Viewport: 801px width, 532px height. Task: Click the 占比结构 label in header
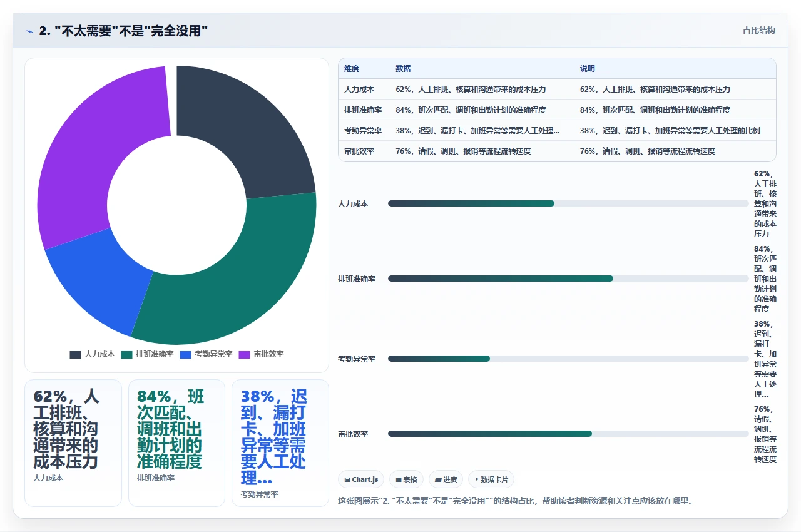[x=759, y=30]
